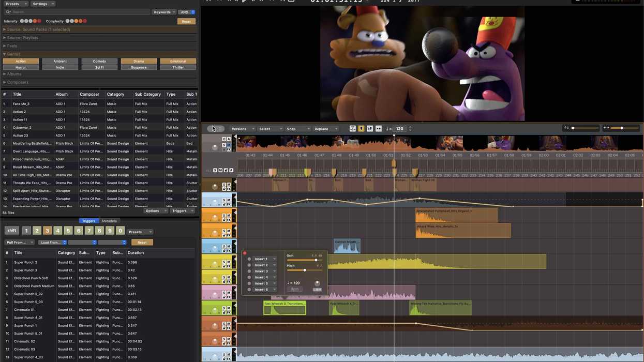Enable the Insert 1 radio dot
644x362 pixels.
[x=249, y=259]
